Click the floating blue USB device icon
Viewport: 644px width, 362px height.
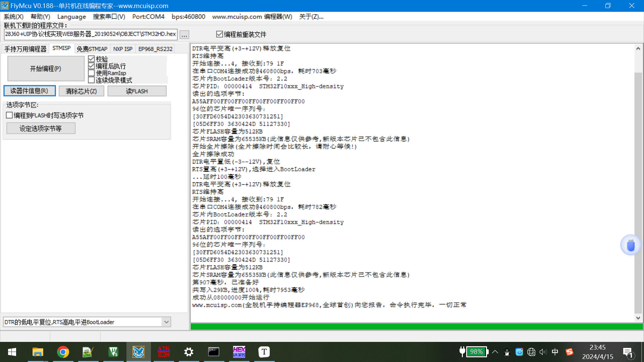[631, 245]
